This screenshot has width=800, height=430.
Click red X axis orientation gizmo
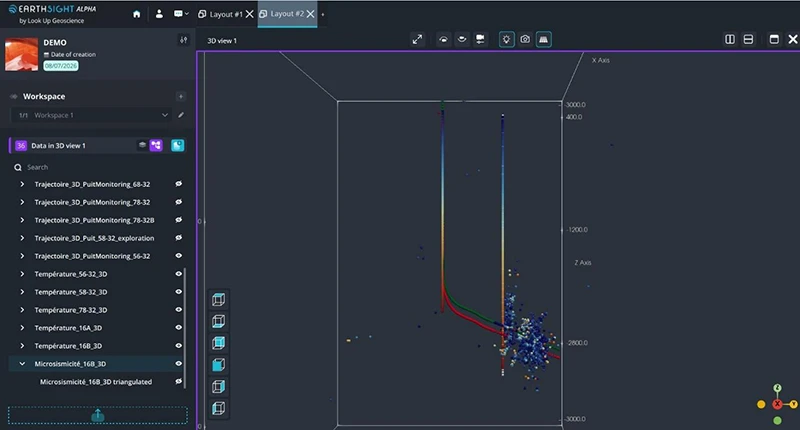tap(777, 404)
